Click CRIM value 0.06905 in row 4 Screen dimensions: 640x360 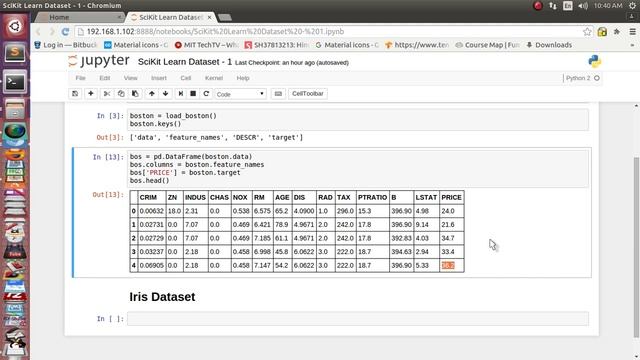[151, 265]
